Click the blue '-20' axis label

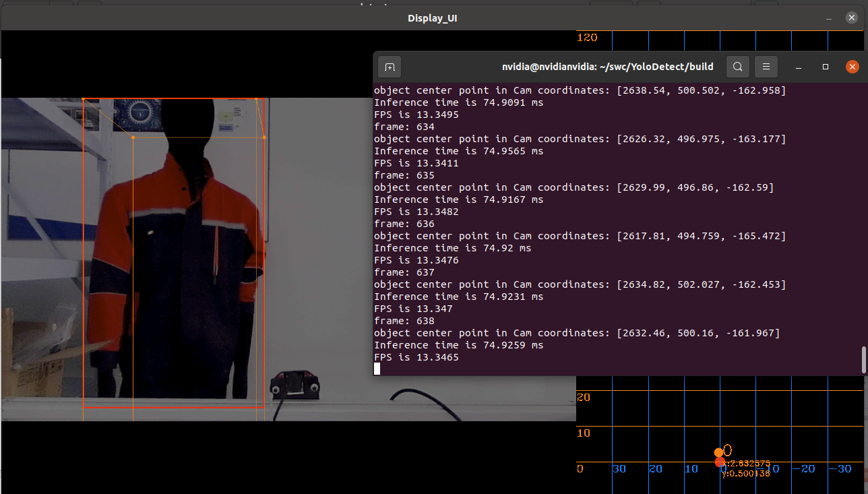click(805, 468)
